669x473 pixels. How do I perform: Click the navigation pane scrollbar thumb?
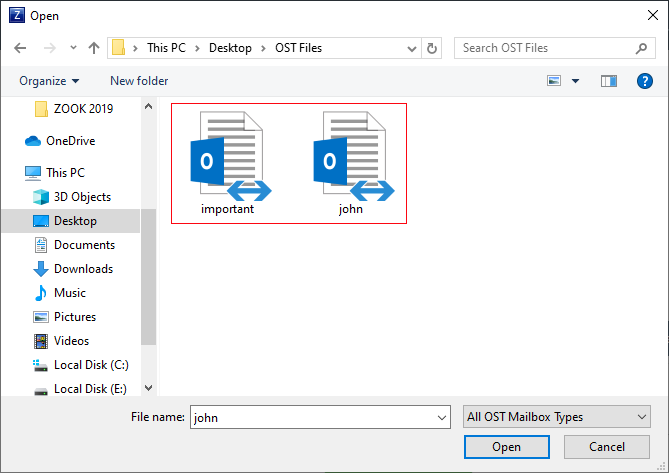click(148, 276)
